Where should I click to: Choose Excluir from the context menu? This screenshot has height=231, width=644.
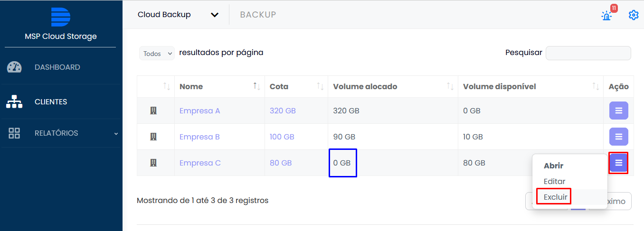pyautogui.click(x=555, y=197)
